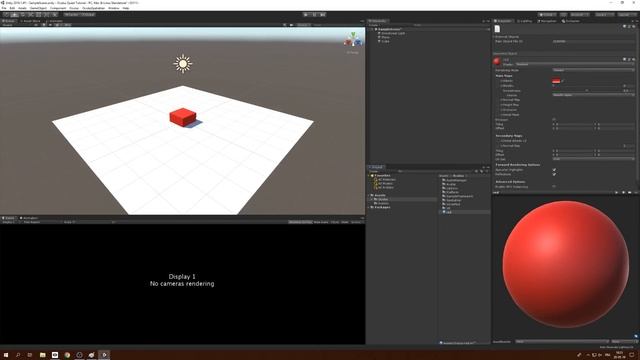
Task: Toggle scene lighting in Scene toolbar
Action: [x=44, y=25]
